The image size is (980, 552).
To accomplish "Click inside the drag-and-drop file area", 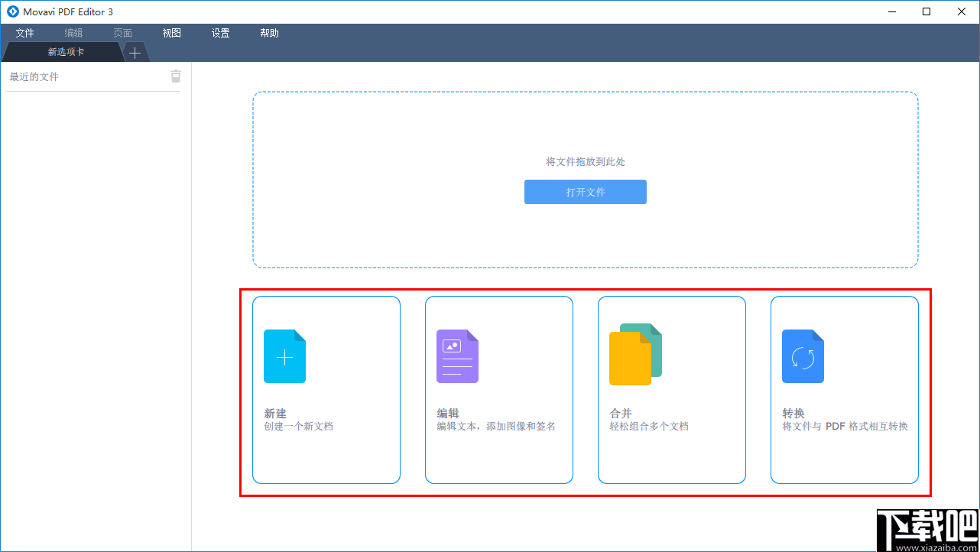I will (585, 130).
